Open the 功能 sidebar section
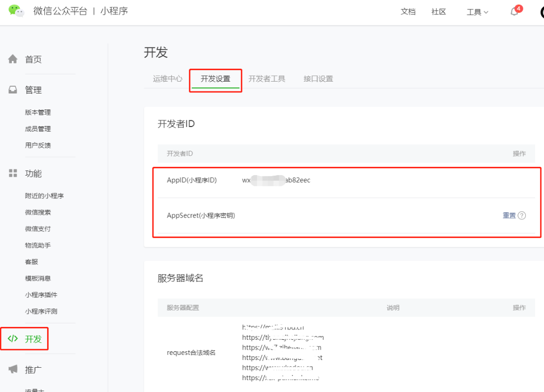544x392 pixels. pos(33,174)
